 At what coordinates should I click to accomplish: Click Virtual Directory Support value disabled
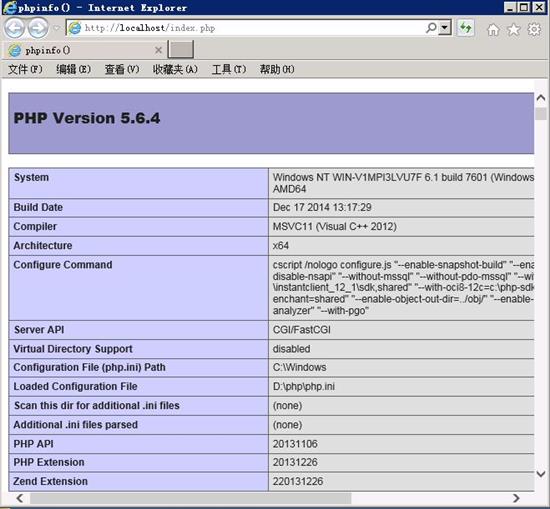[x=291, y=349]
